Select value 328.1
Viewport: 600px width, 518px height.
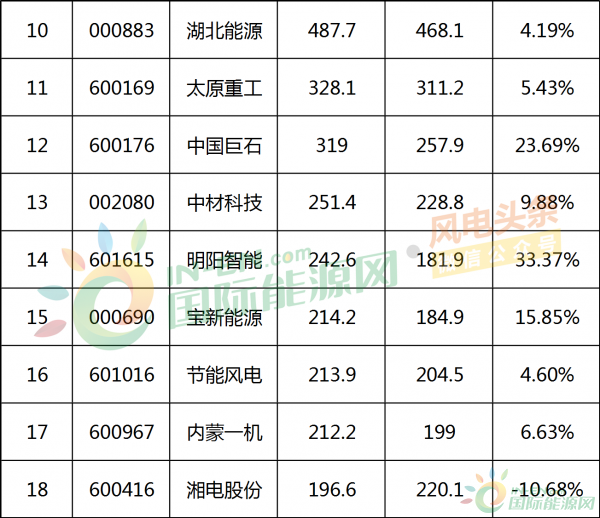point(332,88)
